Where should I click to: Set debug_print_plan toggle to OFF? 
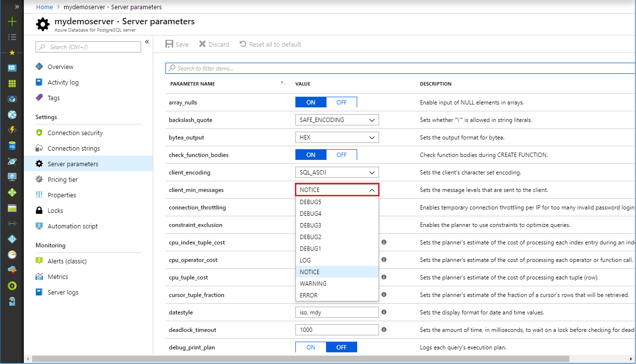tap(342, 347)
